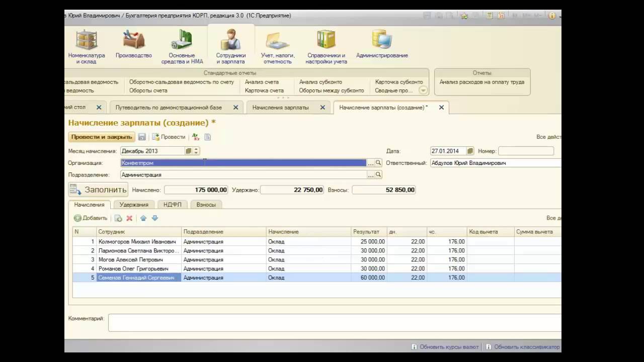
Task: Click the Сотрудник column header
Action: 139,232
